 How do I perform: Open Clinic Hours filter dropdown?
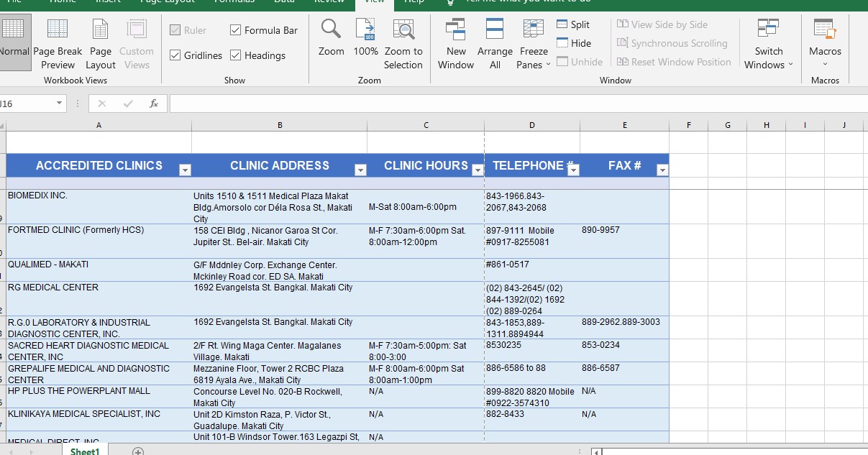coord(478,170)
